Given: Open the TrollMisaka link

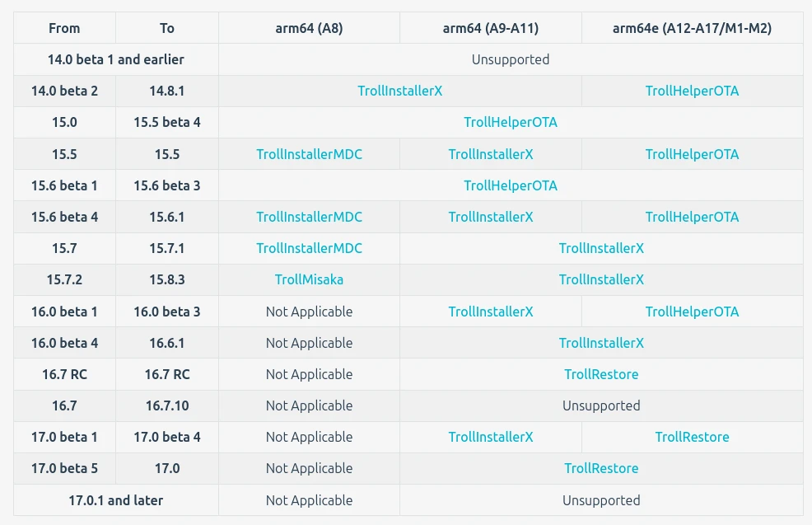Looking at the screenshot, I should tap(309, 279).
